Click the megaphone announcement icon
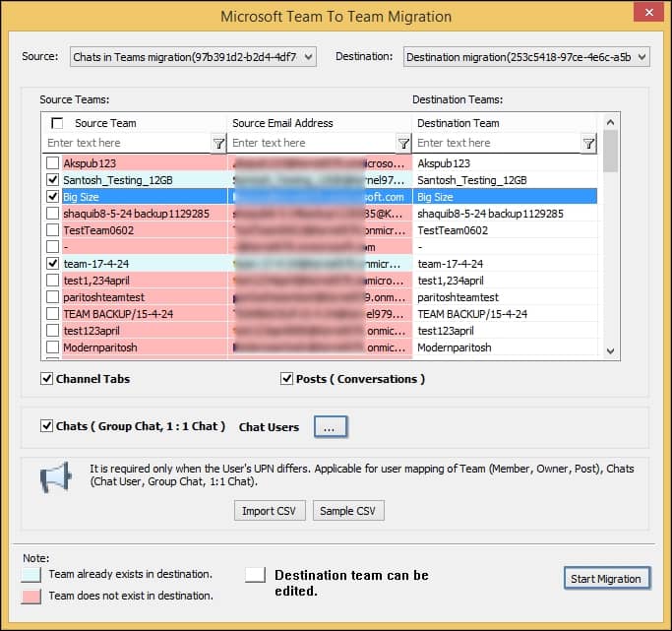This screenshot has width=672, height=631. click(55, 476)
